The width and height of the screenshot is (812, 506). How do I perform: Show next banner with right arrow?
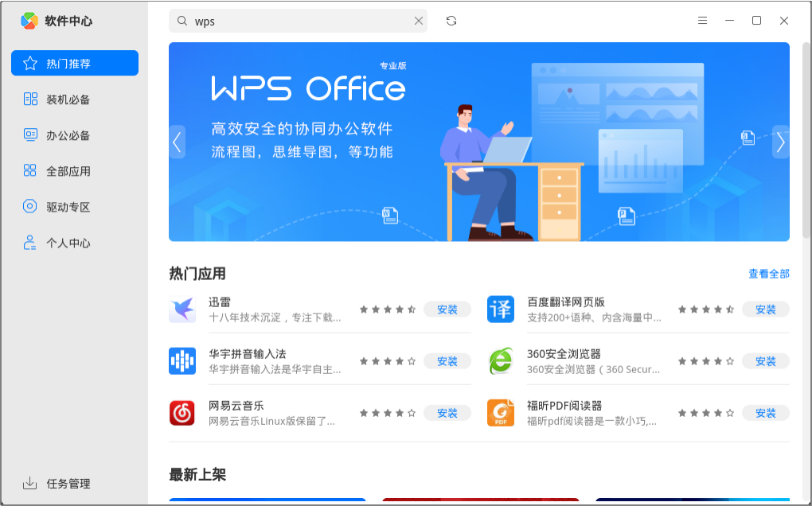click(x=780, y=142)
